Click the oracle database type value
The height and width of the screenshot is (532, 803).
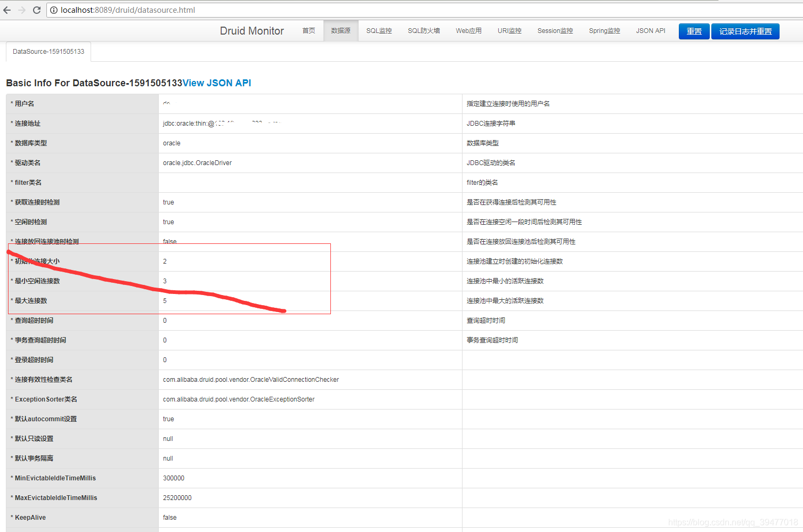172,143
